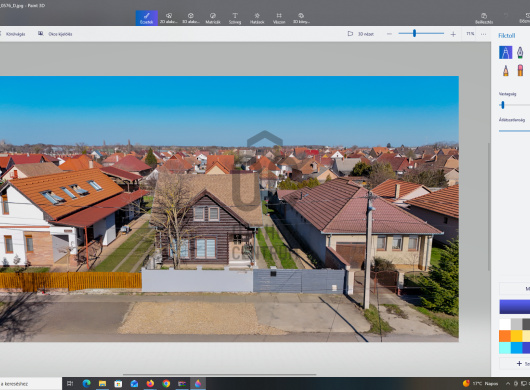The width and height of the screenshot is (530, 390).
Task: Open Mail app from the taskbar
Action: pos(134,384)
